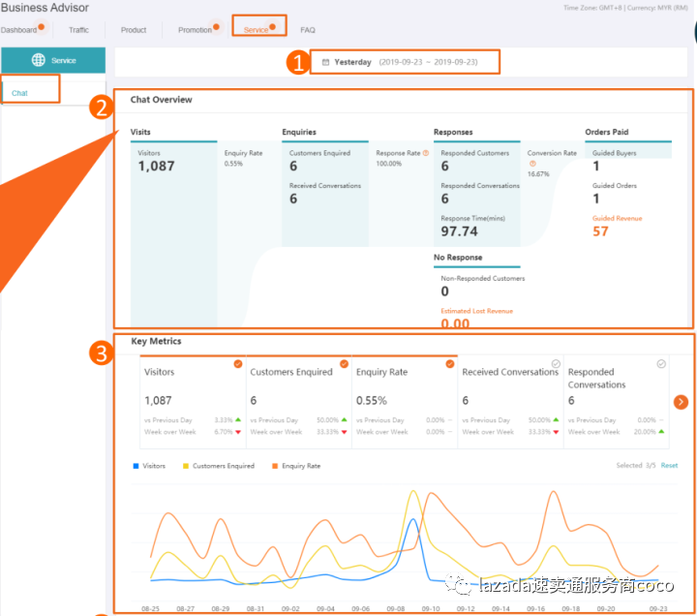Toggle the orange Enquiry Rate legend swatch

275,466
